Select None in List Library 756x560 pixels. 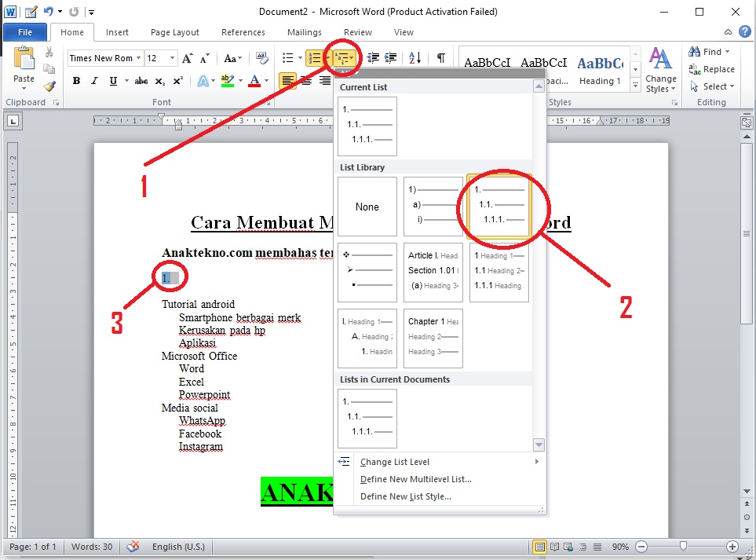tap(367, 207)
